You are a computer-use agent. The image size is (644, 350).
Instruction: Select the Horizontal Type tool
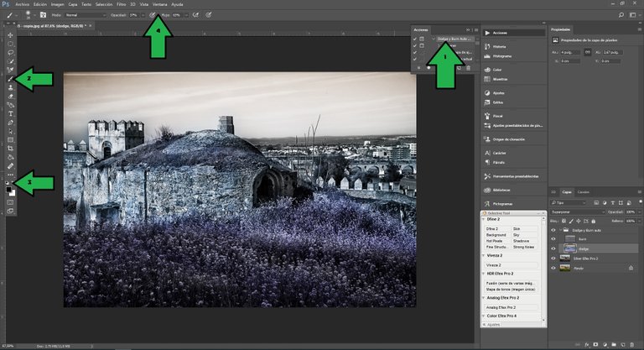click(x=10, y=114)
